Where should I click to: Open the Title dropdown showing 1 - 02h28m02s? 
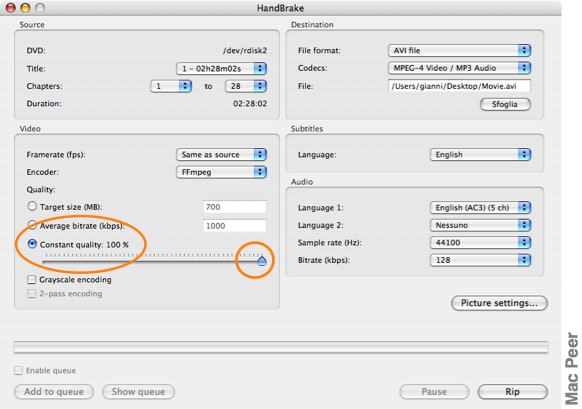click(x=221, y=69)
